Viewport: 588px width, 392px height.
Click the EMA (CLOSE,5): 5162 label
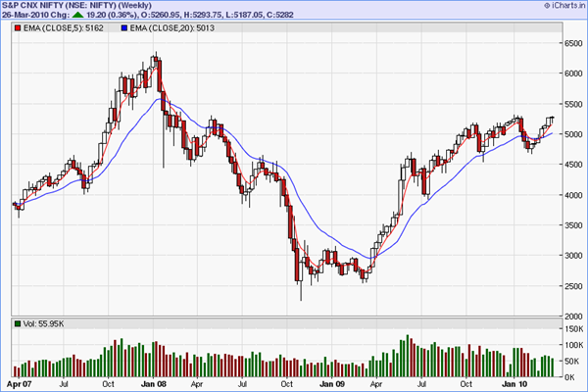tap(64, 28)
